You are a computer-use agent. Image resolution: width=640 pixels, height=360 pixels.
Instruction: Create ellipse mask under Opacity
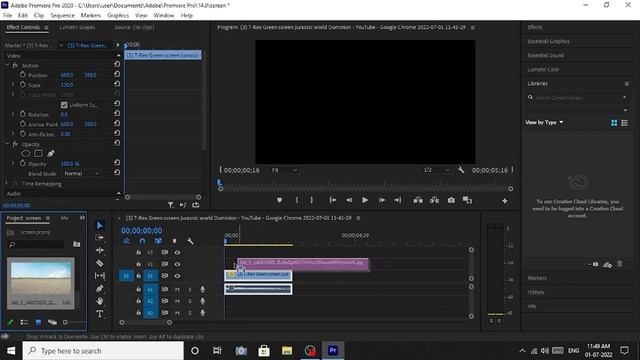pos(26,153)
